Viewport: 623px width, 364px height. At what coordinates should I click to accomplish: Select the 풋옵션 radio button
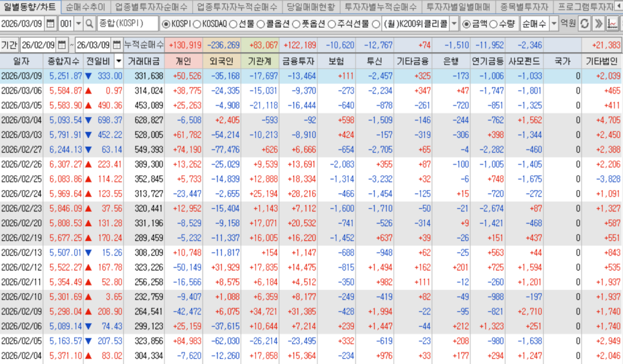(296, 24)
